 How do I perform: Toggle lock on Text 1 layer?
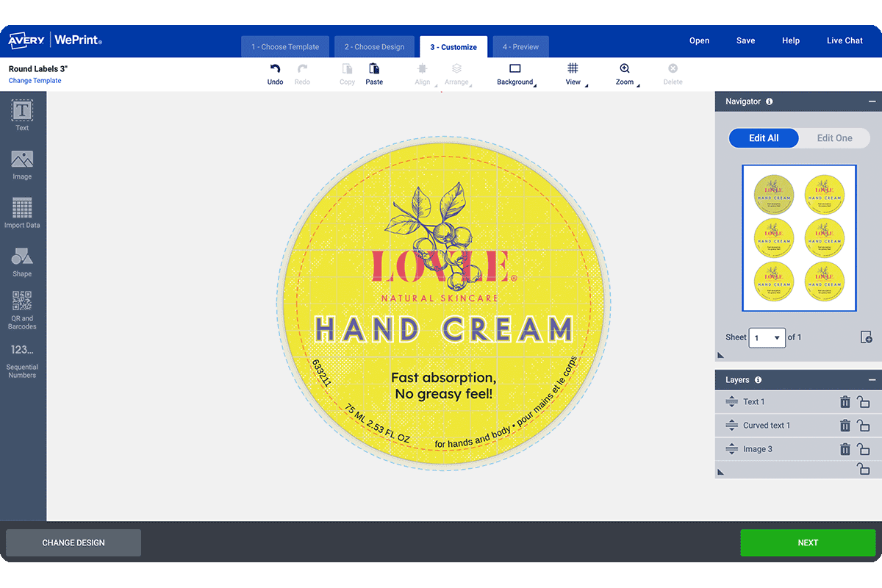pyautogui.click(x=864, y=402)
